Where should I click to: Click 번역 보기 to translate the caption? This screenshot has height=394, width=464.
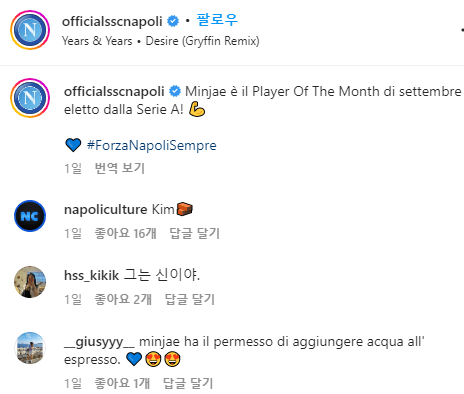click(120, 168)
